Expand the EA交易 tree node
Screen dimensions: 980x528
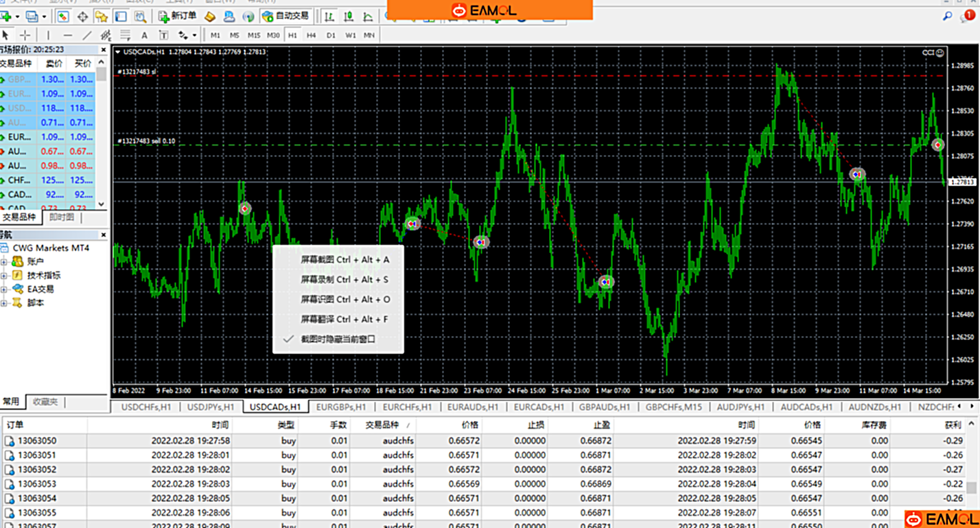click(5, 289)
